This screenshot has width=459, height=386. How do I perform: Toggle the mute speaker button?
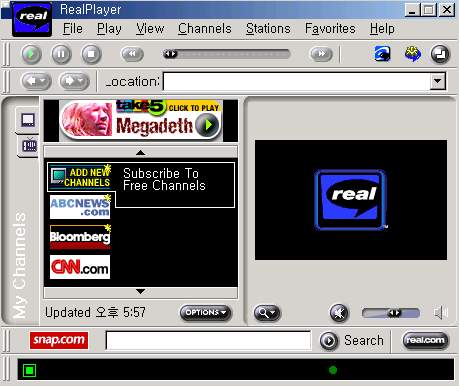pos(339,313)
